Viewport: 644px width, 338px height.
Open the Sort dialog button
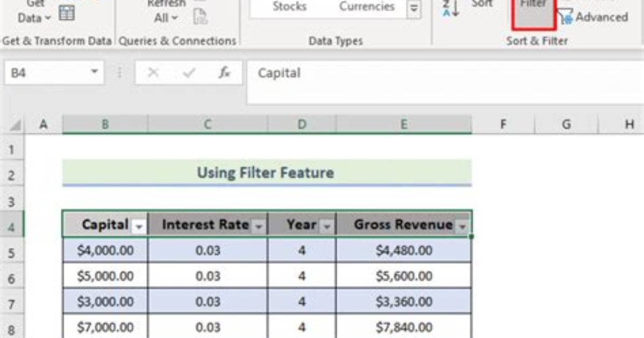(x=482, y=5)
